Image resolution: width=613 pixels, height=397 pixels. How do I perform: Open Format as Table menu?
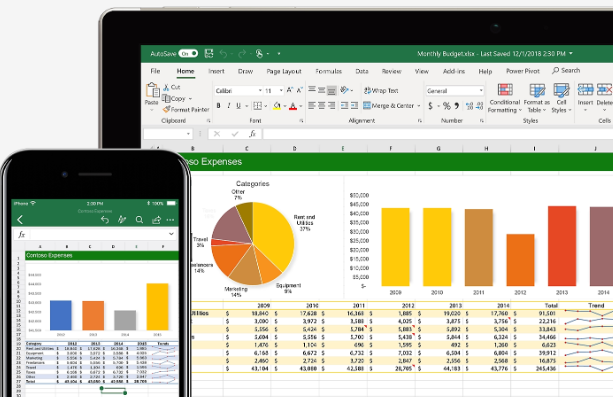[x=537, y=98]
